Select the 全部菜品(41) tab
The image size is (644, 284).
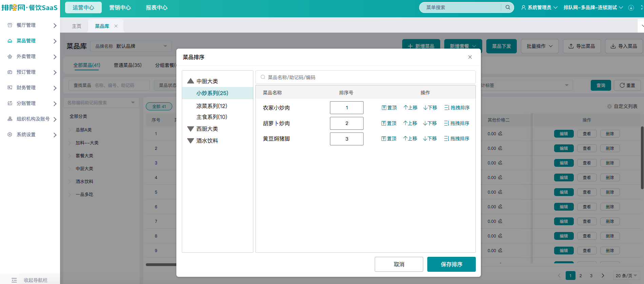(87, 65)
